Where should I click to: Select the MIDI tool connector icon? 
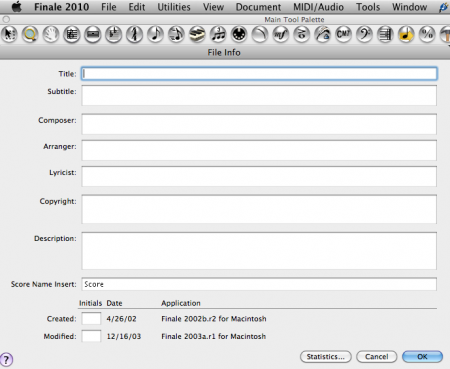(x=239, y=34)
